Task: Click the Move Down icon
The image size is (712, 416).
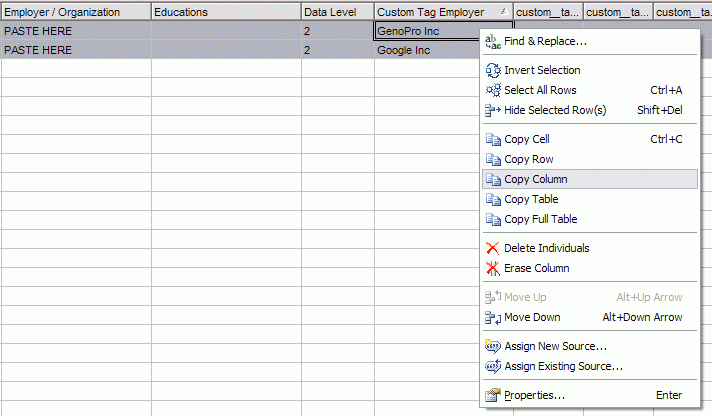Action: pyautogui.click(x=492, y=317)
